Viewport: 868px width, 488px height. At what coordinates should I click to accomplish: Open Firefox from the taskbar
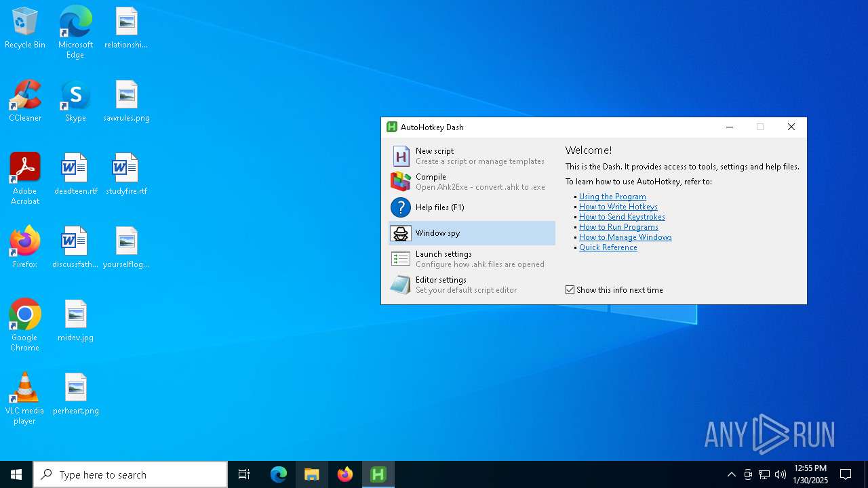345,474
